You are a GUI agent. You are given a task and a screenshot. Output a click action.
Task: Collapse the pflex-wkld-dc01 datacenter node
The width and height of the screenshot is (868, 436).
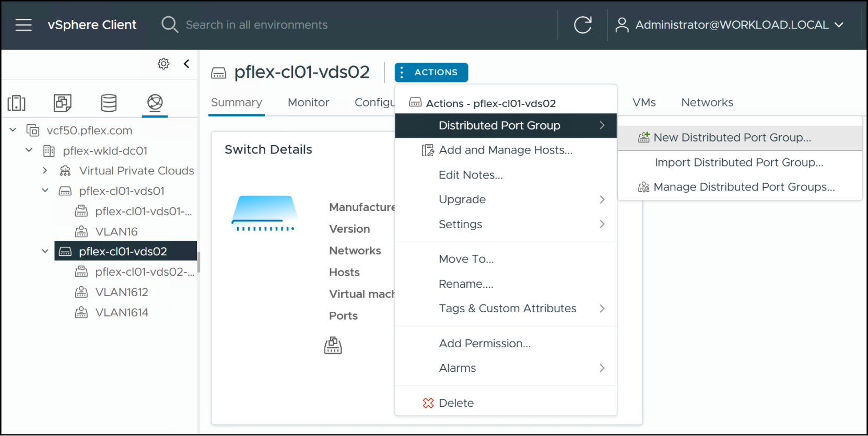(29, 150)
